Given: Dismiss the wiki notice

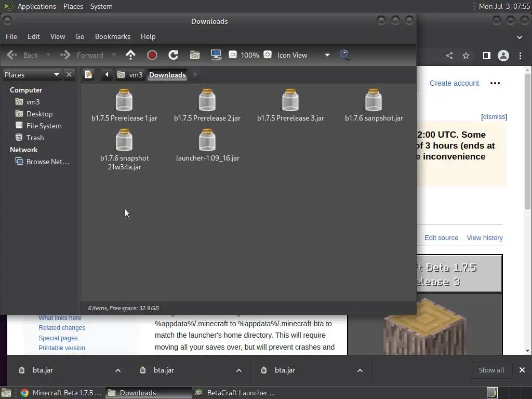Looking at the screenshot, I should [x=494, y=117].
